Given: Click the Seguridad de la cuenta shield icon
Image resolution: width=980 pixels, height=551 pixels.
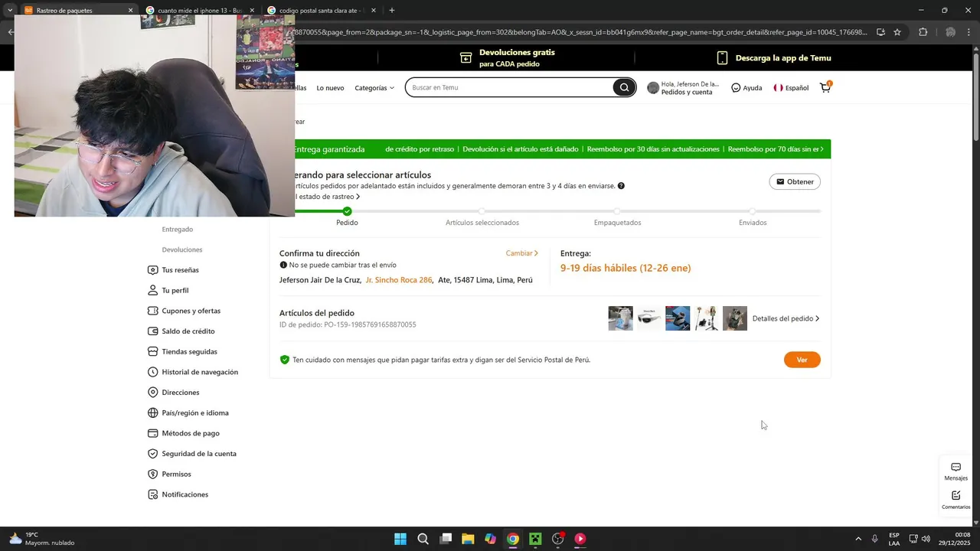Looking at the screenshot, I should tap(152, 454).
